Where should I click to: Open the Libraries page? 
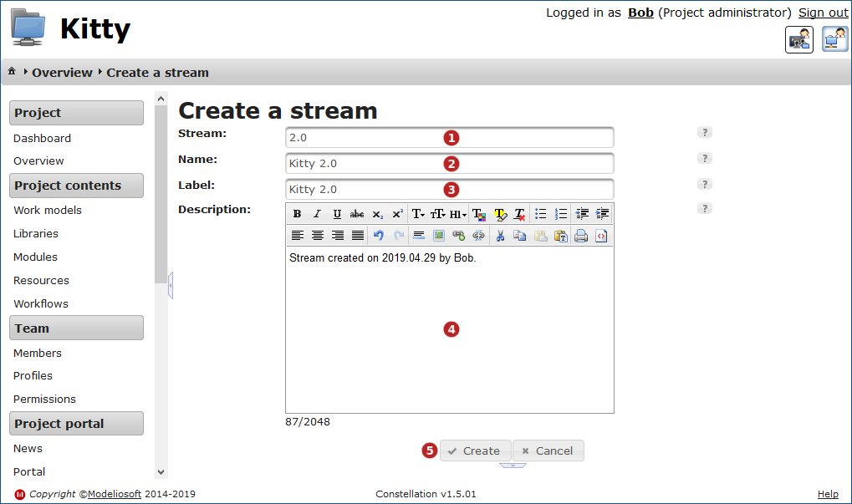36,233
